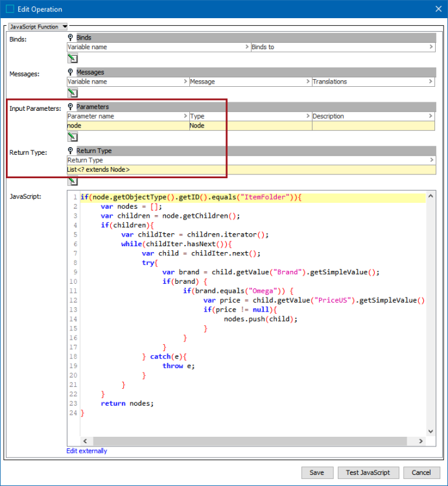
Task: Click the Cancel button
Action: click(421, 472)
